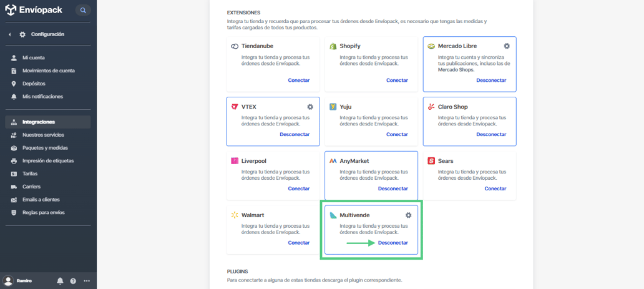Click the Carriers truck icon
Screen dimensions: 644x289
pos(14,187)
